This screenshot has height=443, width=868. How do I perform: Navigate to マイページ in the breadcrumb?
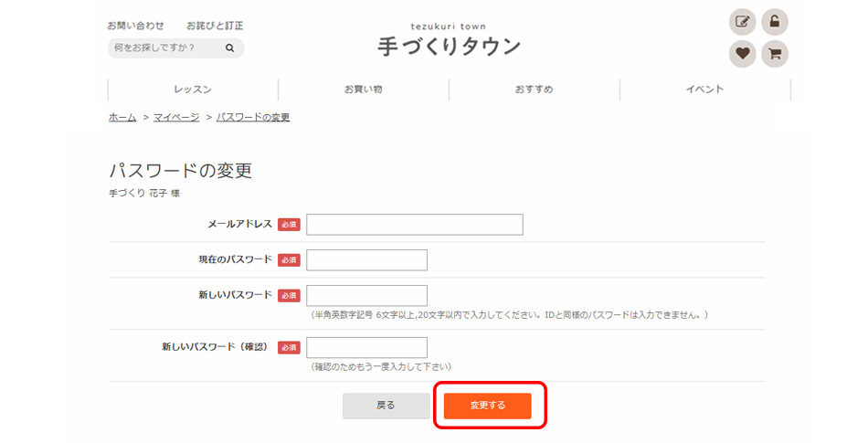[175, 117]
